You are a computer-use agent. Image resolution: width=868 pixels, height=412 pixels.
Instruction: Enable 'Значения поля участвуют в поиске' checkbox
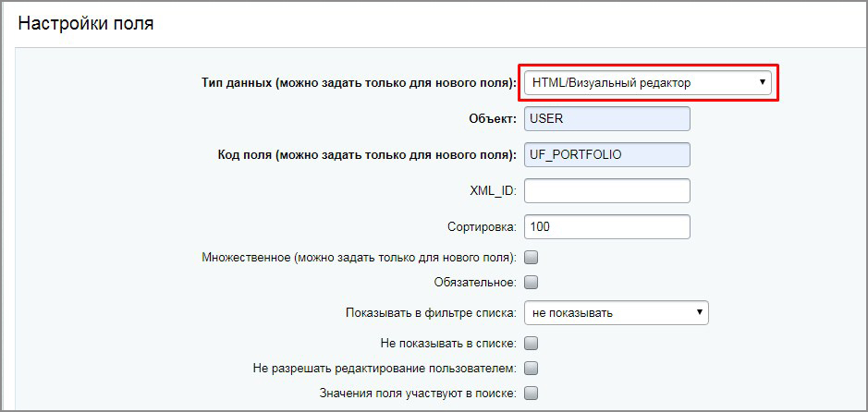(x=532, y=394)
